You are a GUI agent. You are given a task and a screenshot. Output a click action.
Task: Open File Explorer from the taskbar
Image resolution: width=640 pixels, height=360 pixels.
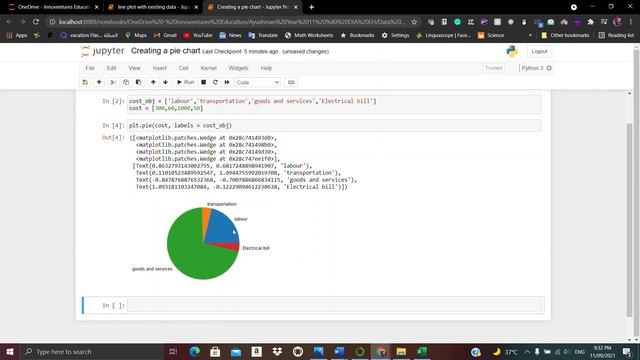click(401, 351)
